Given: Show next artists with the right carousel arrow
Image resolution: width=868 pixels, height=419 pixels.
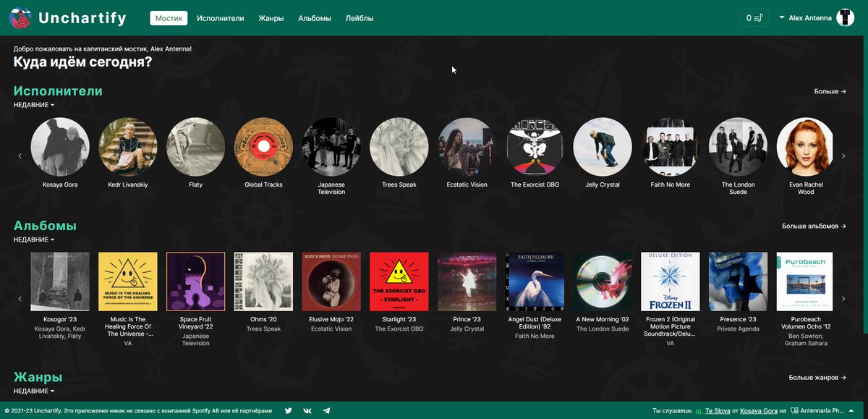Looking at the screenshot, I should [x=843, y=156].
